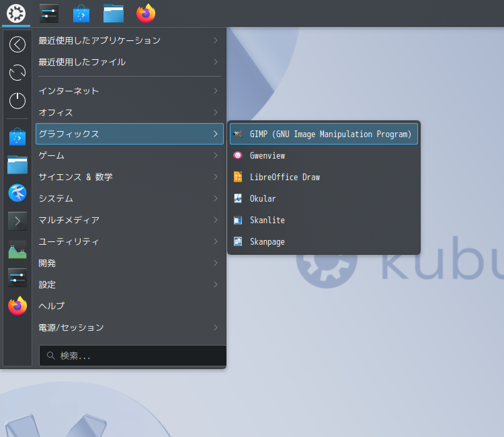Click the Skanpage icon
This screenshot has height=437, width=504.
238,241
